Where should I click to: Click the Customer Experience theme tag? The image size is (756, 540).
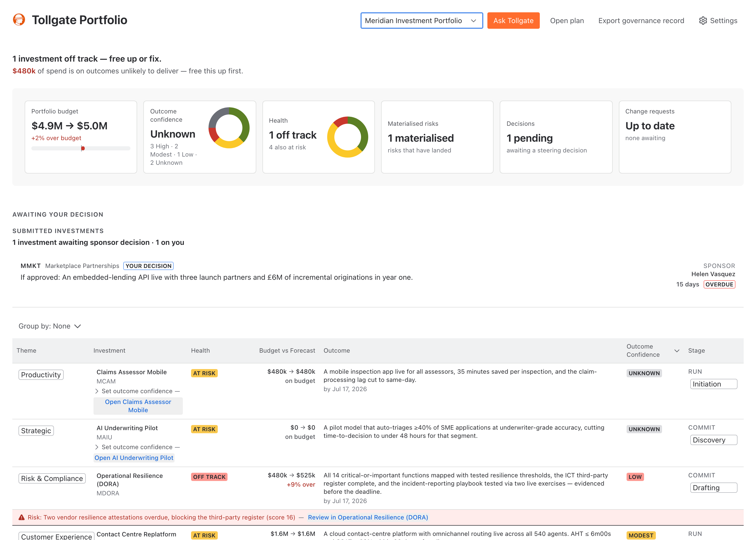tap(56, 536)
